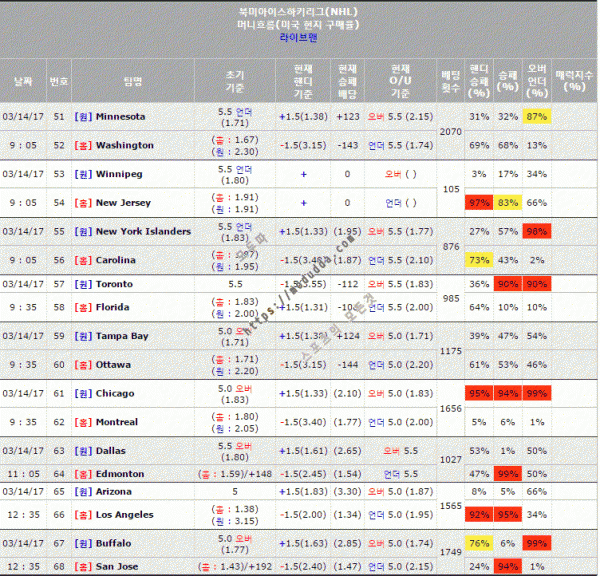Click Arizona's +1.5(1.83) handicap value
600x576 pixels.
(x=303, y=491)
